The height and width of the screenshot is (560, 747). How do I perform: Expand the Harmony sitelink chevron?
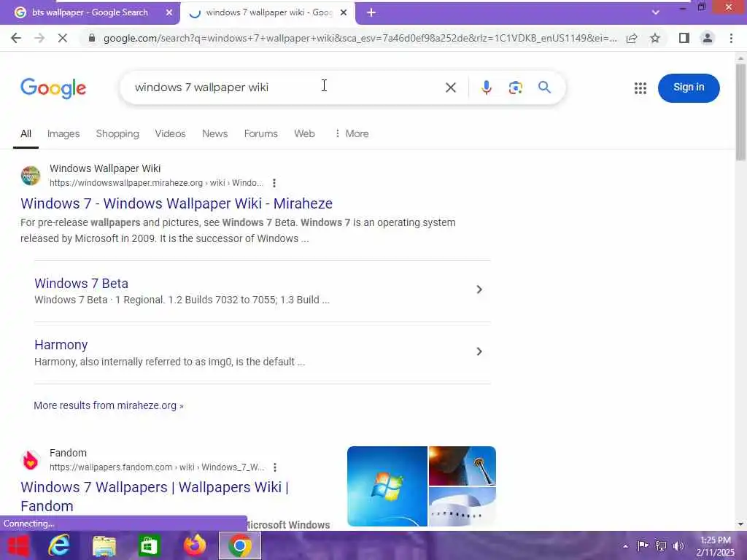[479, 351]
